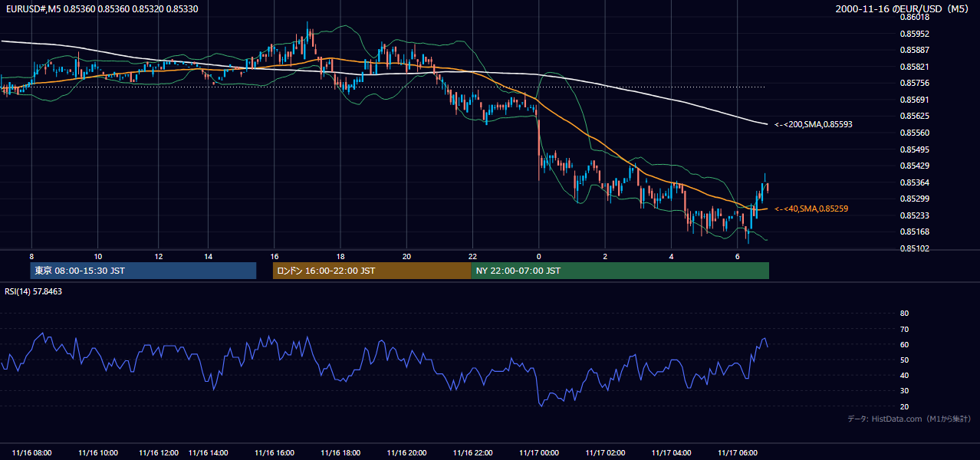Screen dimensions: 980x460
Task: Click price axis value 0.85560
Action: pos(914,133)
